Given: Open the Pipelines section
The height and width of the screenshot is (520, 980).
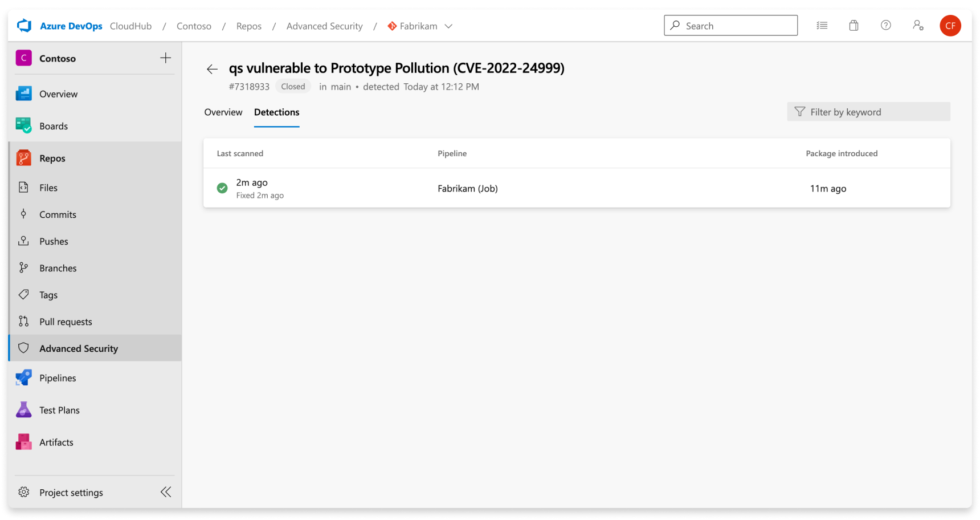Looking at the screenshot, I should click(57, 377).
